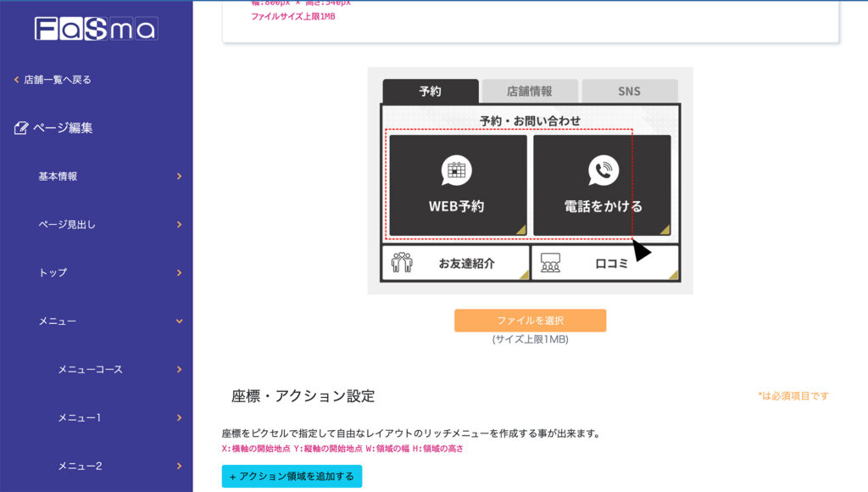The height and width of the screenshot is (492, 868).
Task: Switch to the SNS tab
Action: [629, 92]
